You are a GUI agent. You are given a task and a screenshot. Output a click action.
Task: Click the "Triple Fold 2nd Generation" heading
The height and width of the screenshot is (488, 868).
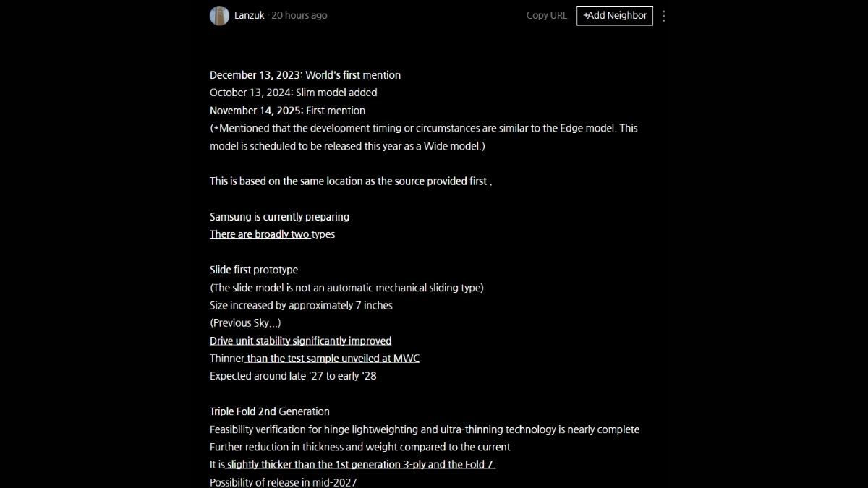269,411
